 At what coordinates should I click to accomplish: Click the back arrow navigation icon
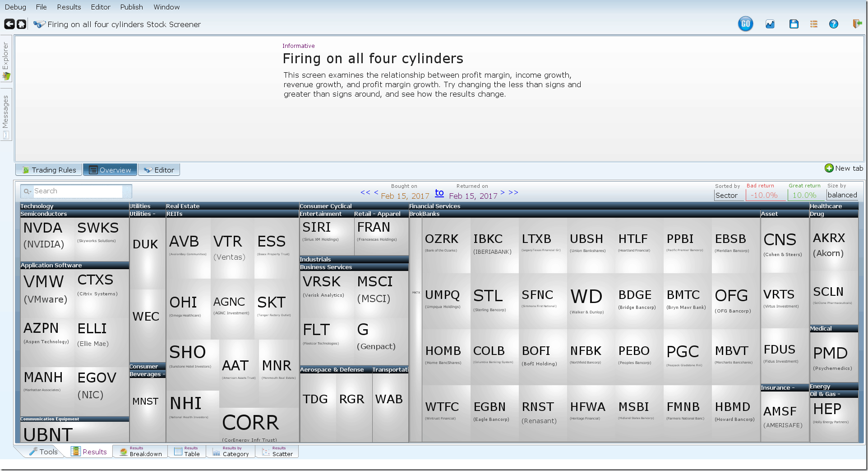9,24
